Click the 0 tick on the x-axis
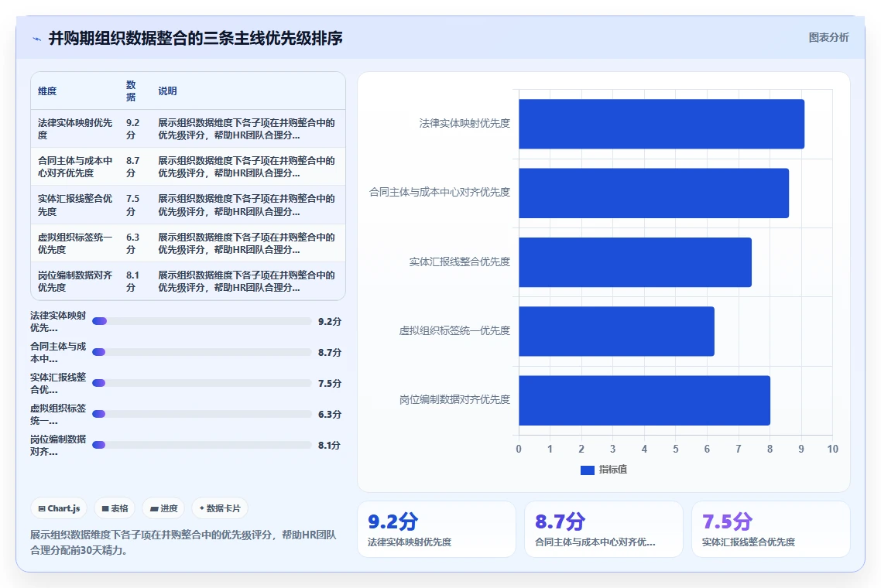This screenshot has height=588, width=881. (519, 449)
